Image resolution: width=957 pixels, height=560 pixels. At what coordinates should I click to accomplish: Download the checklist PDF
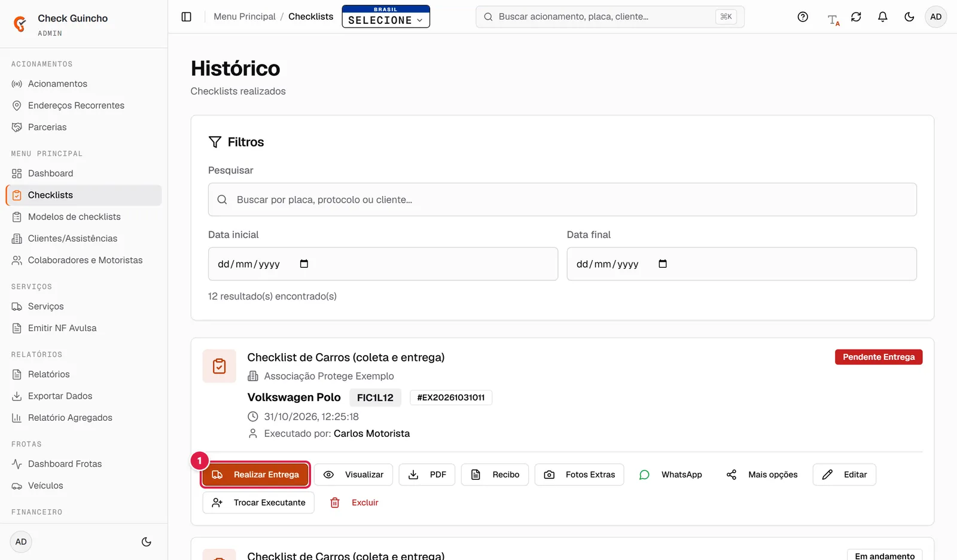(427, 475)
